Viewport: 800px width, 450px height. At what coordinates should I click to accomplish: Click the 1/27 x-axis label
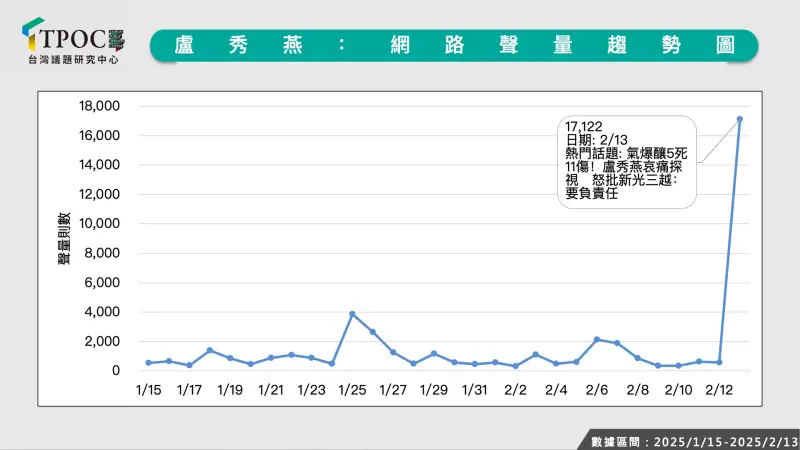pos(393,390)
